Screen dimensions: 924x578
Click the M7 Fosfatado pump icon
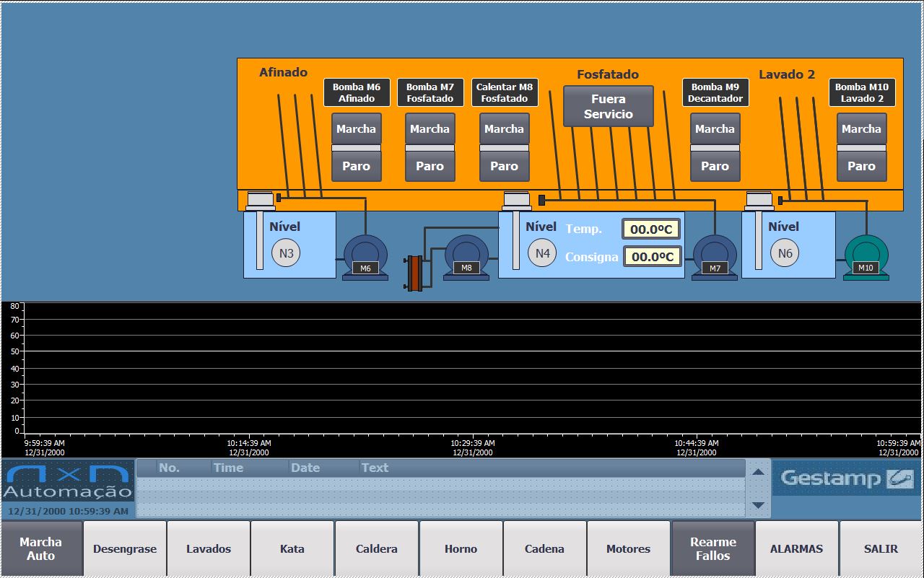click(715, 256)
